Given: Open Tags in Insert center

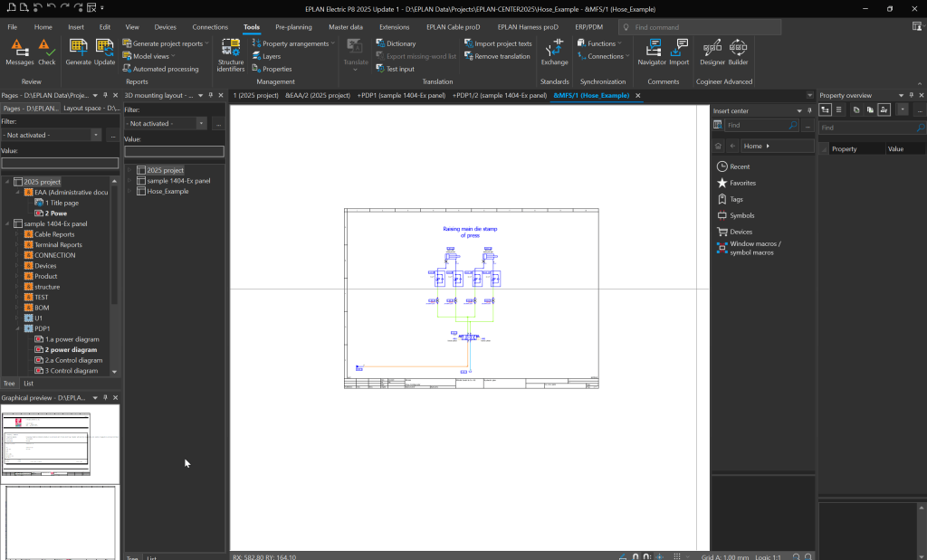Looking at the screenshot, I should [731, 199].
